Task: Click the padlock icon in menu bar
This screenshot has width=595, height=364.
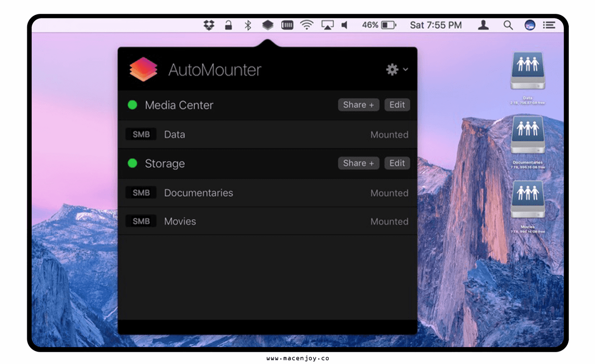Action: [229, 25]
